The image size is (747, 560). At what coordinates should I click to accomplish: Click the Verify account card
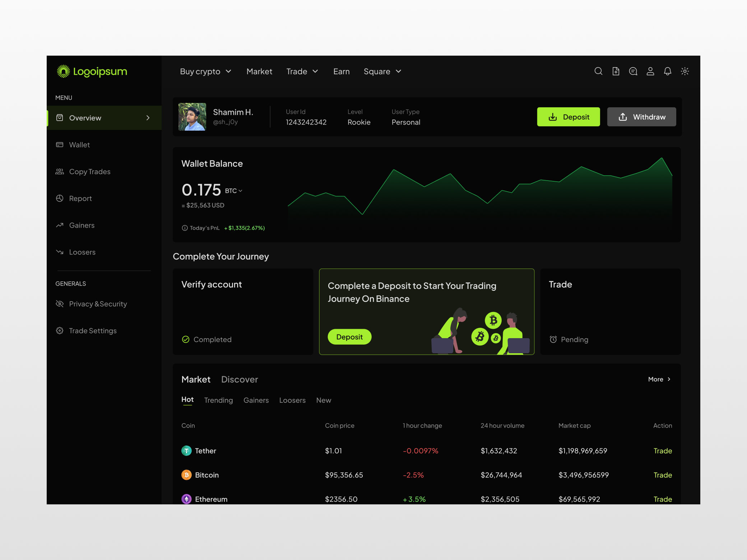pyautogui.click(x=243, y=312)
